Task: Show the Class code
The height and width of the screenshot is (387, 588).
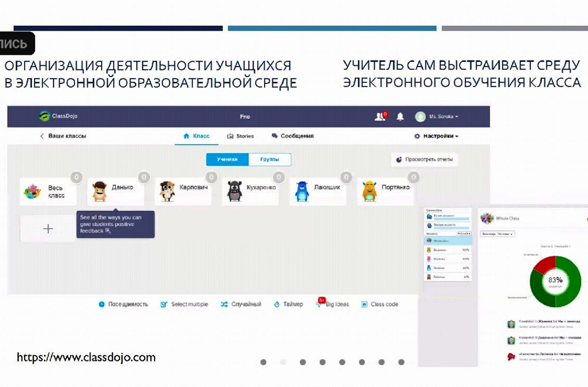Action: tap(380, 304)
